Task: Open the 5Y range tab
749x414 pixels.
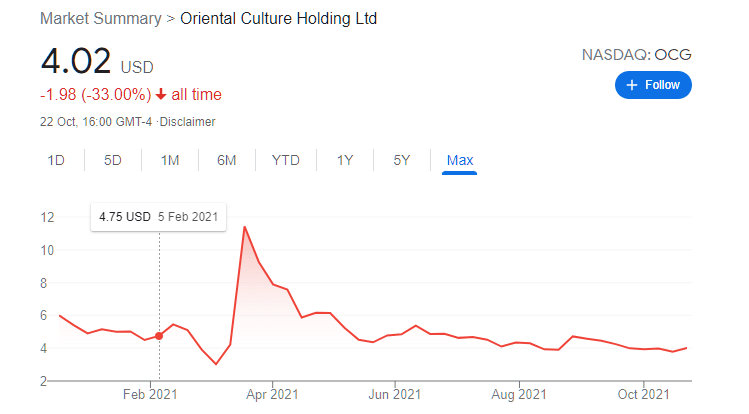Action: (402, 160)
